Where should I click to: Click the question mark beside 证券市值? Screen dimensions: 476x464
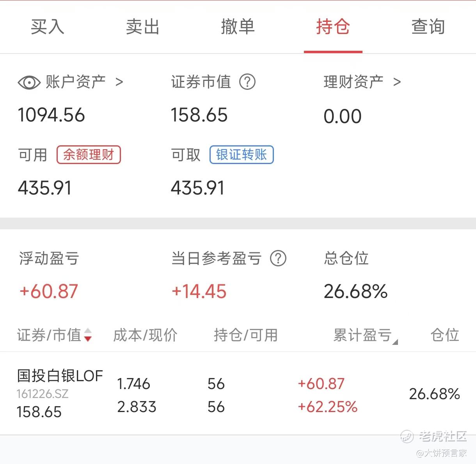coord(247,82)
